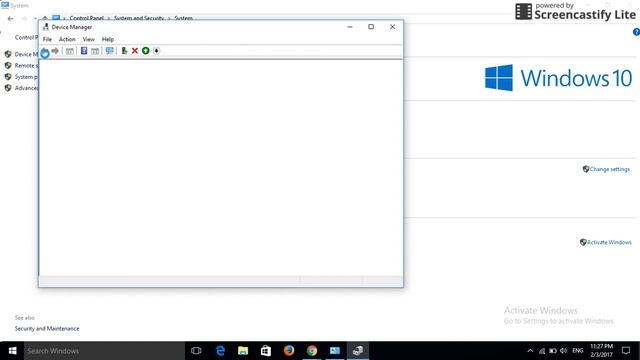Click the green device icon left of red X
This screenshot has height=360, width=640.
124,51
